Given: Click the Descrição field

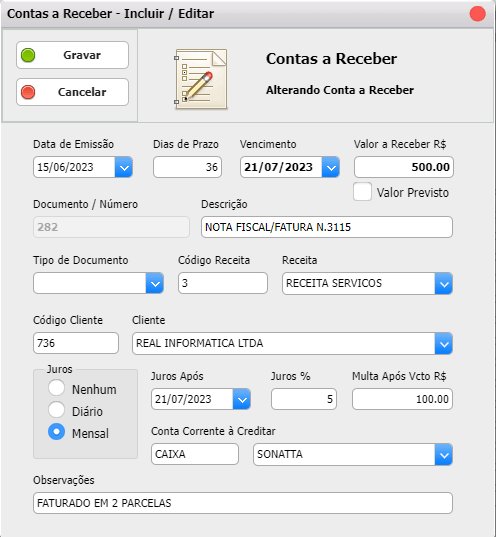Looking at the screenshot, I should (x=327, y=227).
